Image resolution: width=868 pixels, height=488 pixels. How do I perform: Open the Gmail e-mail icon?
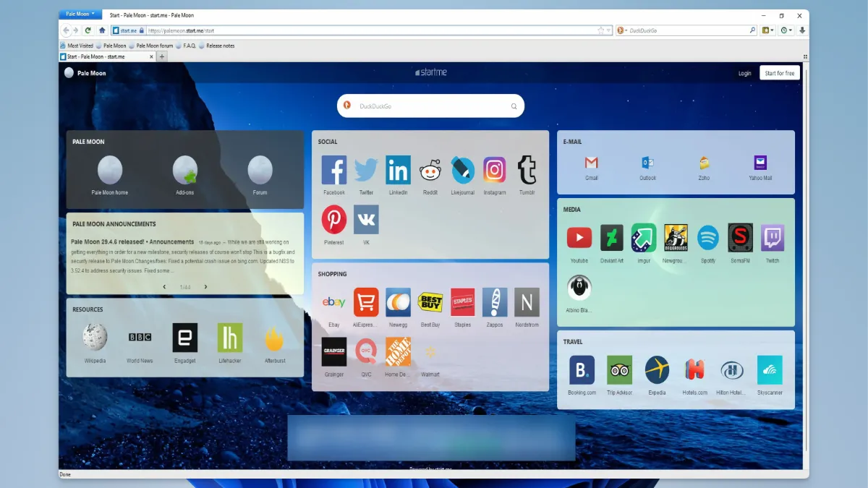591,163
